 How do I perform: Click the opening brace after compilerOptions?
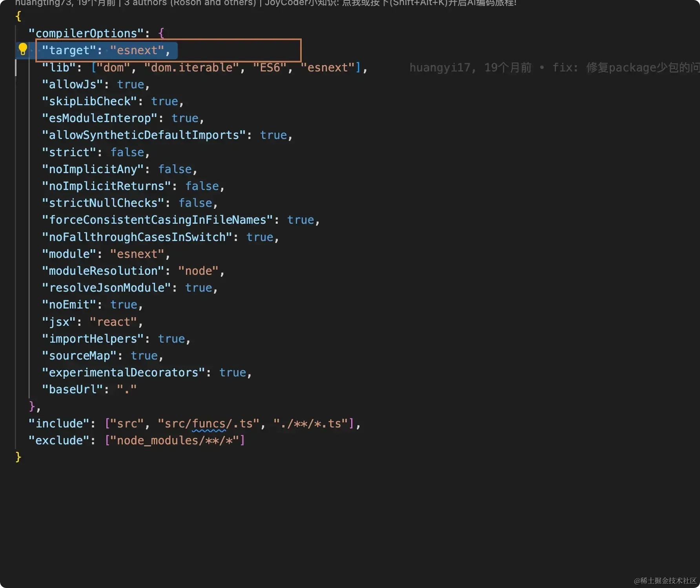pyautogui.click(x=161, y=33)
